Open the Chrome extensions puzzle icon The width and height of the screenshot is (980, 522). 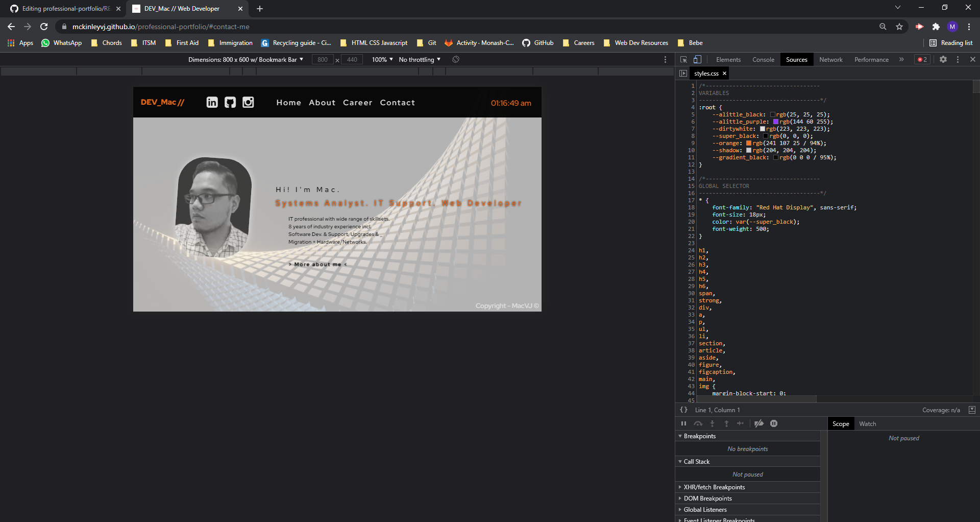coord(936,27)
